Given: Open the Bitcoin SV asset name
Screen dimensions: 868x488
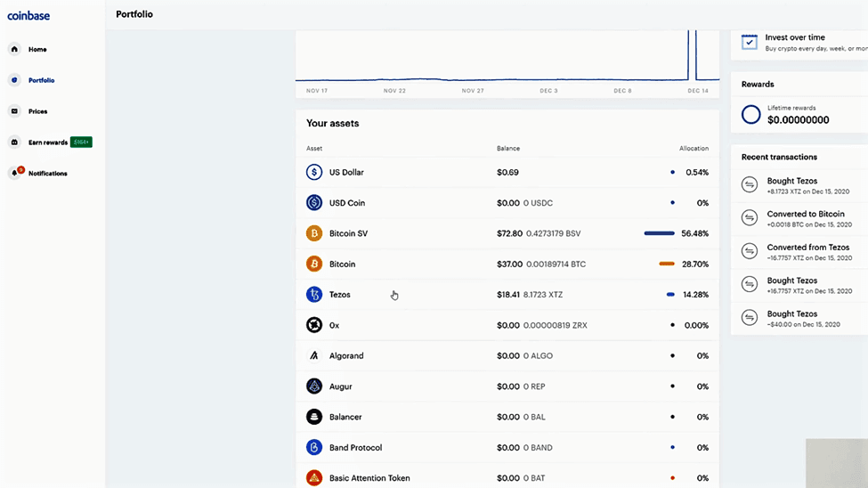Looking at the screenshot, I should 348,233.
